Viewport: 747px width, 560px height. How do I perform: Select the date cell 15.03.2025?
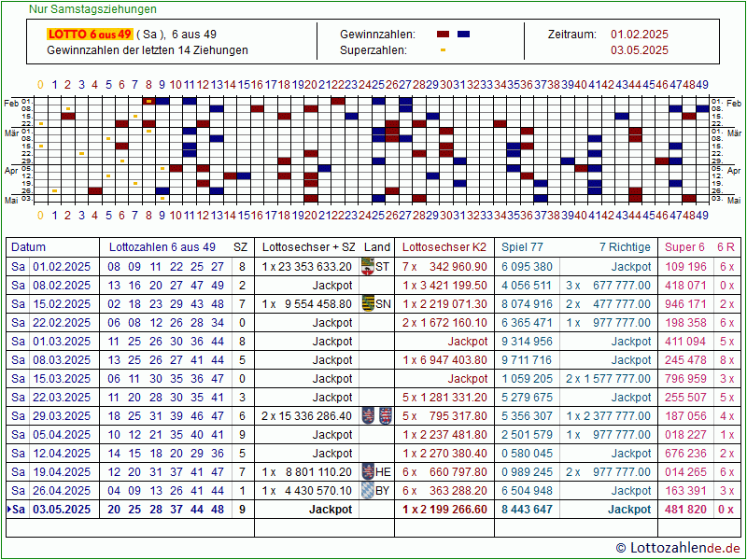[62, 379]
